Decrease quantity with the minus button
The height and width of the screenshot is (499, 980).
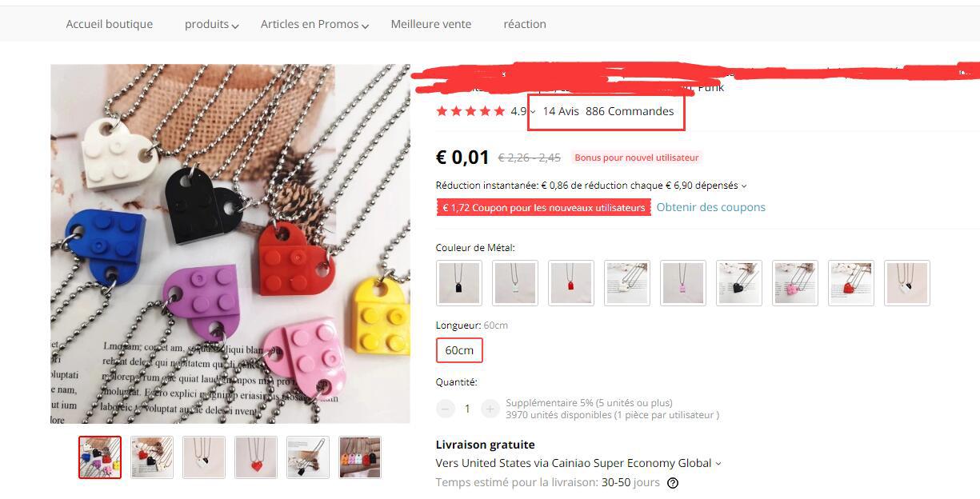pos(445,409)
